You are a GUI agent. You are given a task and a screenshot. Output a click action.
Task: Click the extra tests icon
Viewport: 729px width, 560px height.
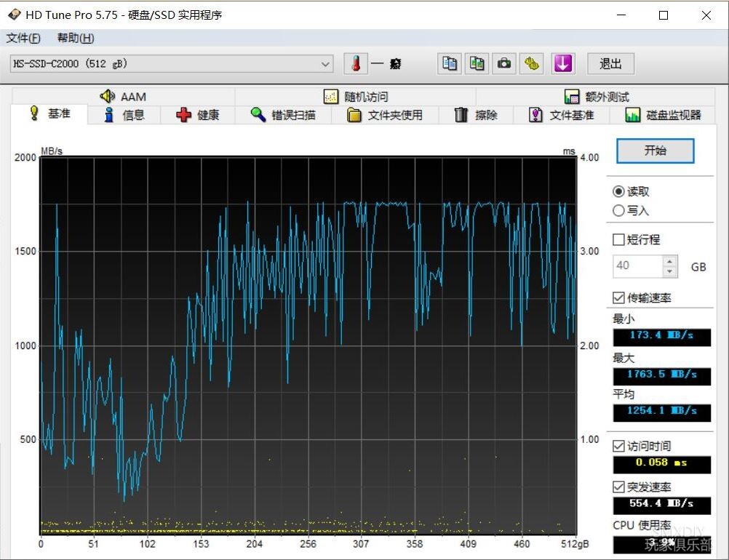571,97
